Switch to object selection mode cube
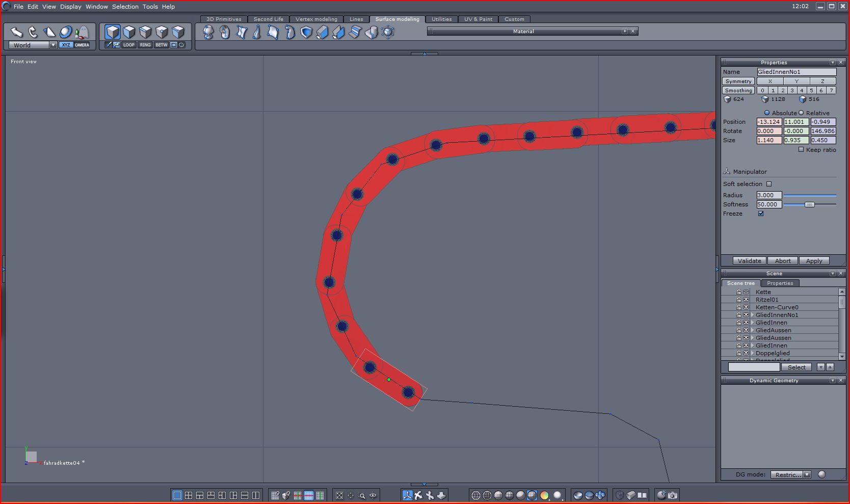The image size is (850, 504). (x=113, y=32)
